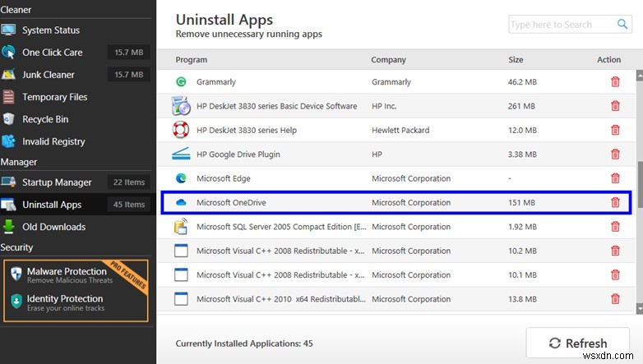Screen dimensions: 643x364
Task: Click the Microsoft Edge app icon
Action: click(x=181, y=178)
